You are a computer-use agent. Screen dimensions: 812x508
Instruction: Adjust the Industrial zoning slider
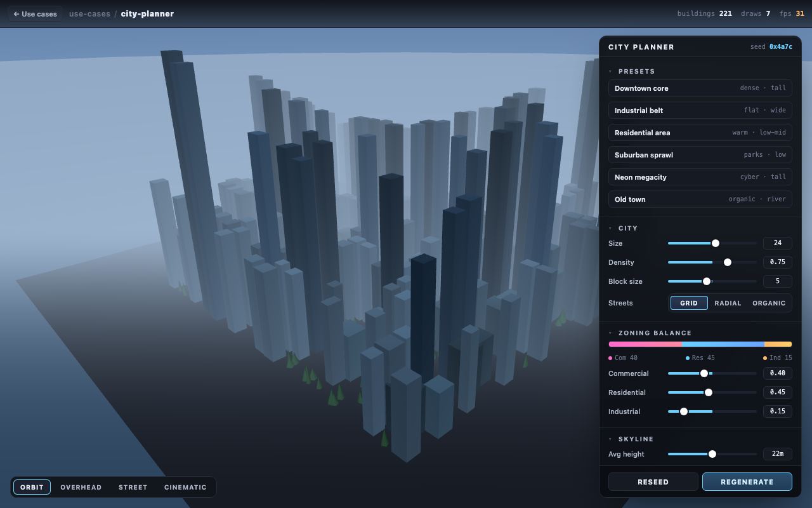712,411
